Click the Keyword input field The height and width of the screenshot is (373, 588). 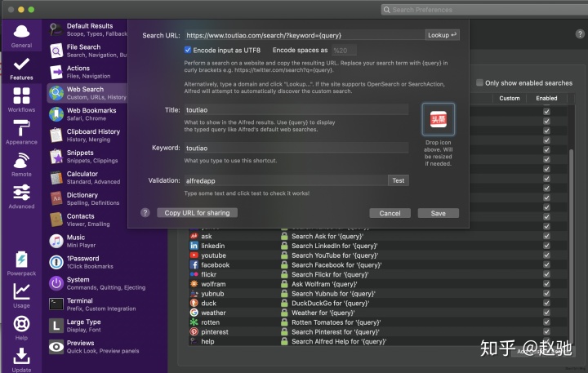pos(296,148)
